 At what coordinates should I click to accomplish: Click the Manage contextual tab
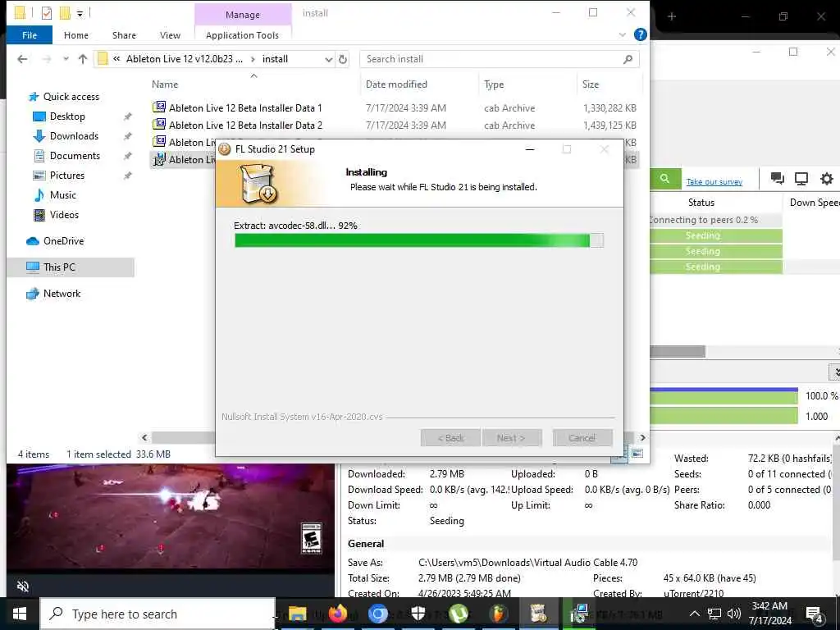click(243, 15)
